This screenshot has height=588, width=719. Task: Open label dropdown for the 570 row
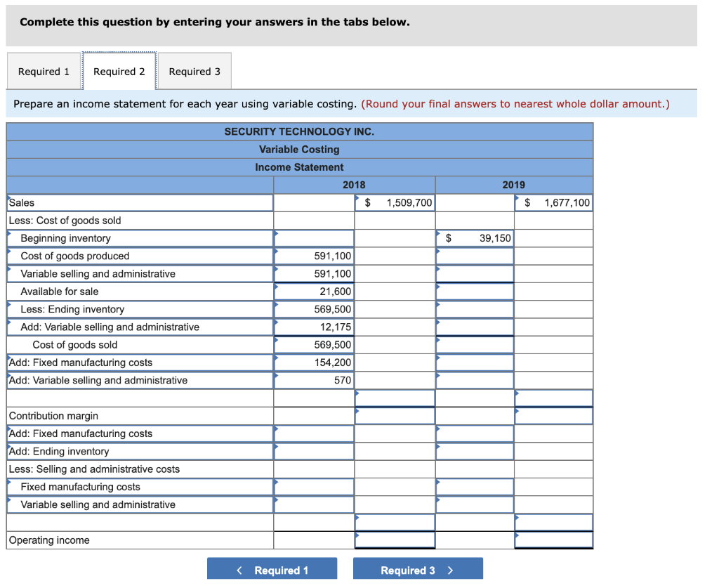tap(140, 381)
